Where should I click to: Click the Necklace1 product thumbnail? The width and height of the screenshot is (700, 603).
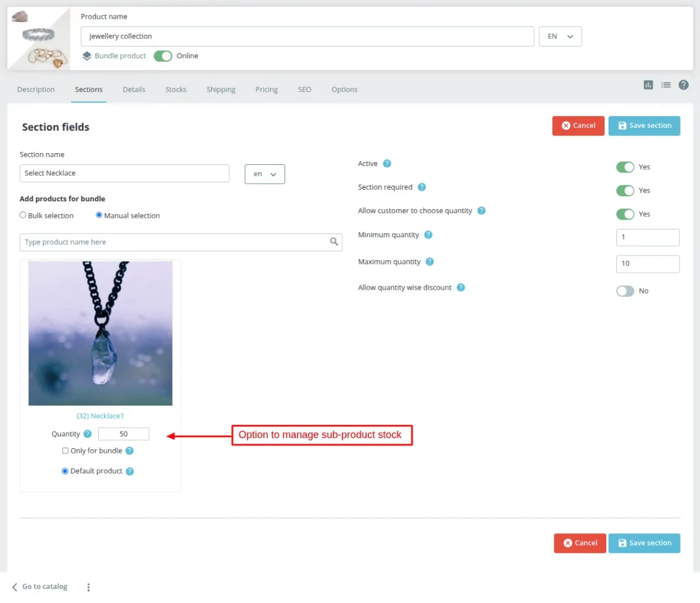pos(100,333)
